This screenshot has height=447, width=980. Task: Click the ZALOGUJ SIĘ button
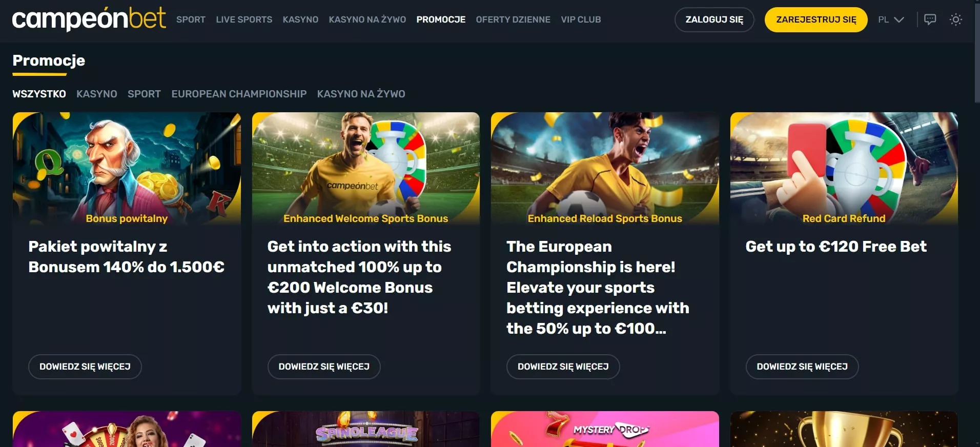714,19
